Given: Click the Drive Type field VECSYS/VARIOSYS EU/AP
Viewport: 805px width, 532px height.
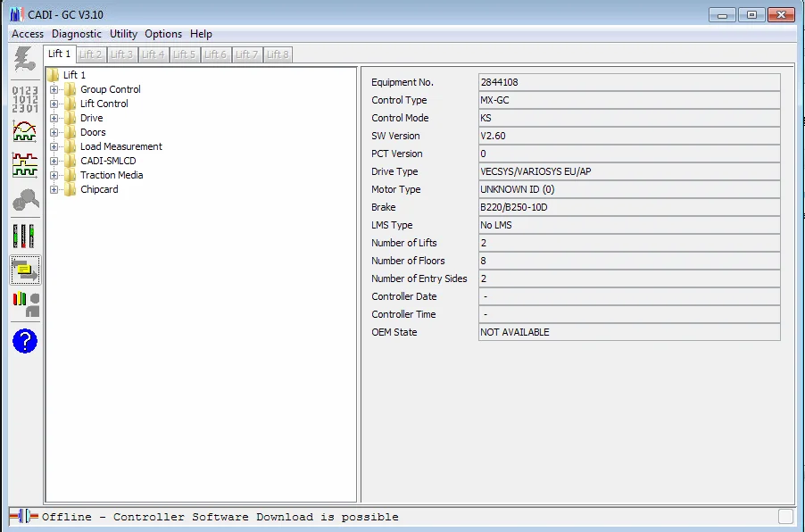Looking at the screenshot, I should tap(629, 171).
